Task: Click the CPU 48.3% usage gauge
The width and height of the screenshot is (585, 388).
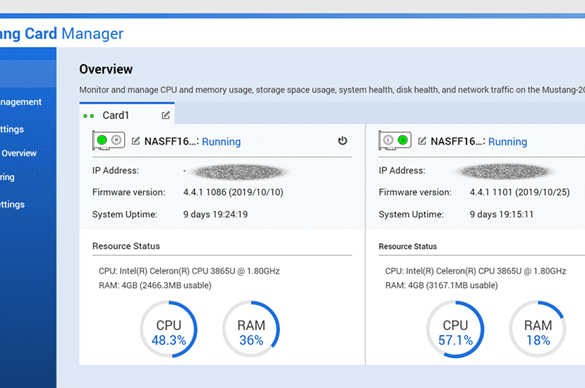Action: pos(169,329)
